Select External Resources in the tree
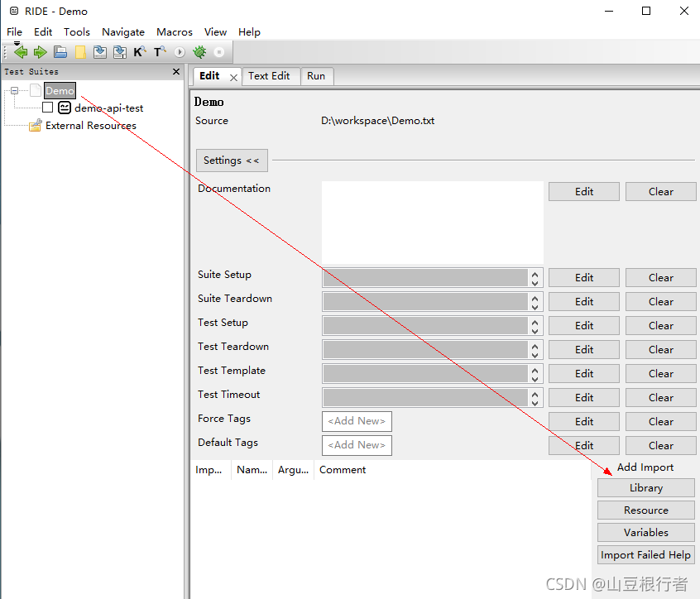700x599 pixels. [91, 126]
